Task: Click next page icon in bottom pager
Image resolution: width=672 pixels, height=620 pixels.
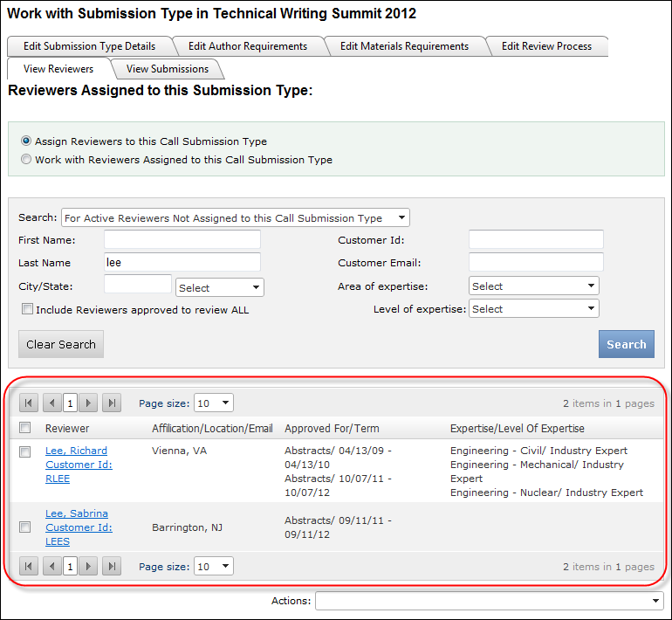Action: click(88, 567)
